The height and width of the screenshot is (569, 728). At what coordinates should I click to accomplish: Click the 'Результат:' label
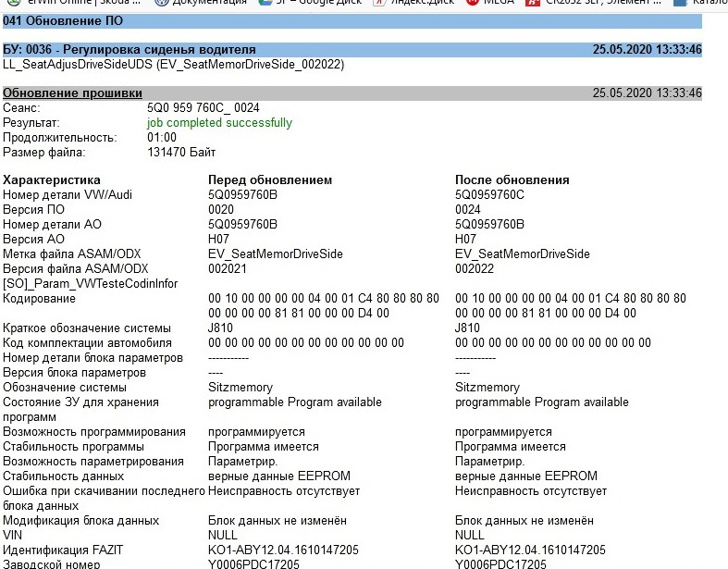tap(31, 123)
